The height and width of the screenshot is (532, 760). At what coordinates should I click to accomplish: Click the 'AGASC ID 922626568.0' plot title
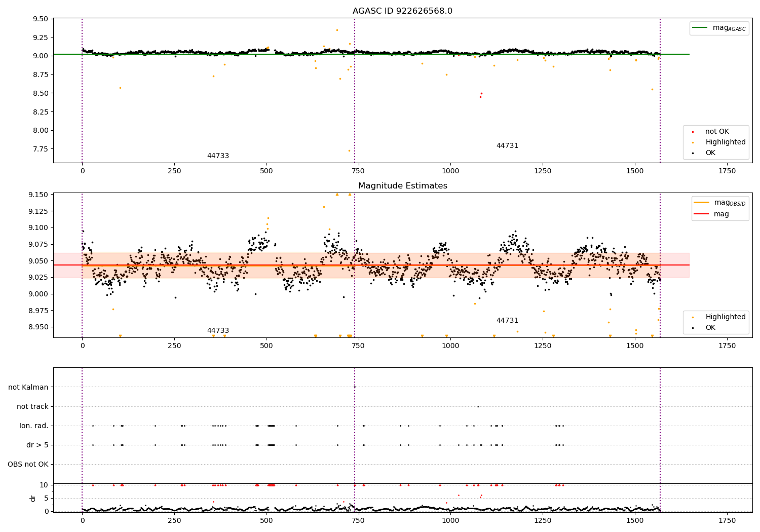point(402,11)
